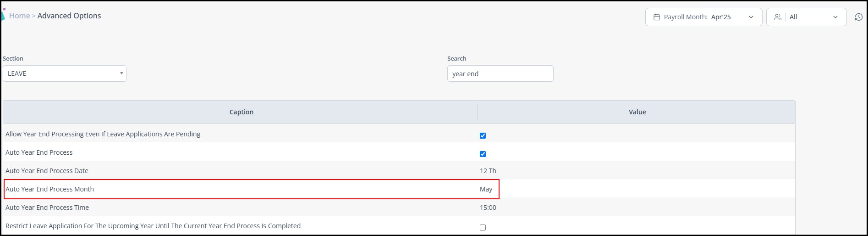Click the Auto Year End Process Time caption

pos(47,208)
